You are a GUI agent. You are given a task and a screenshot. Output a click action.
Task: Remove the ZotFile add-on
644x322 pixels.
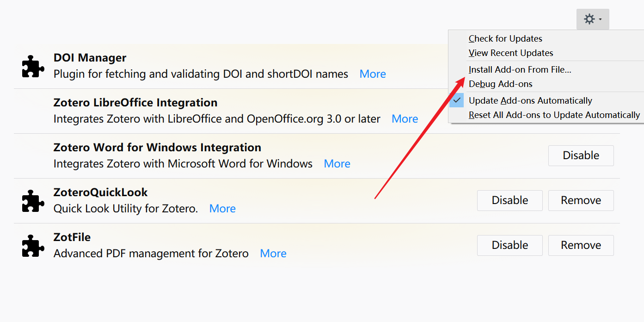point(581,246)
